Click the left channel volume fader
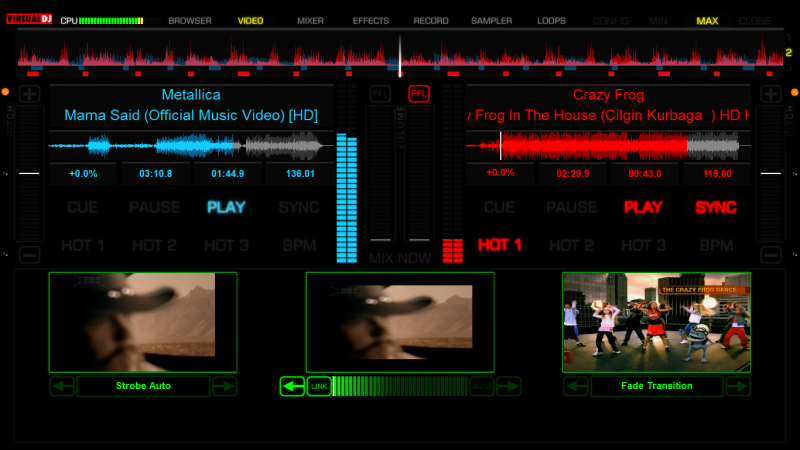 [381, 173]
